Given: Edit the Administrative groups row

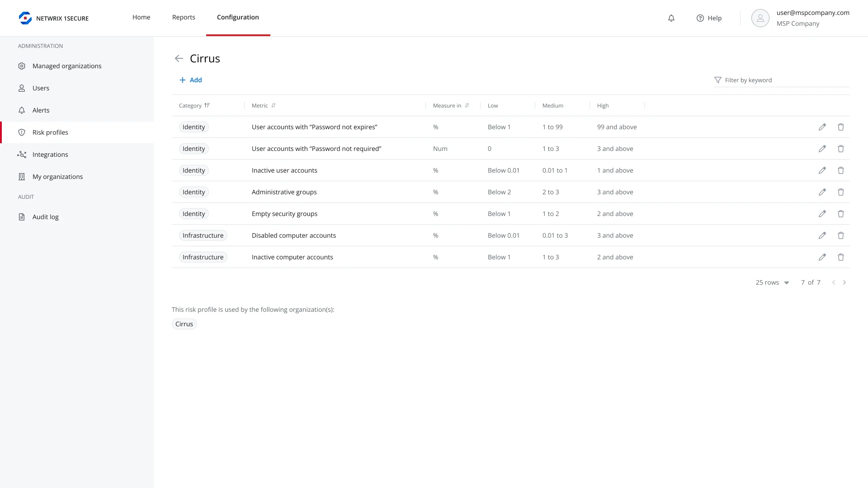Looking at the screenshot, I should (x=822, y=192).
